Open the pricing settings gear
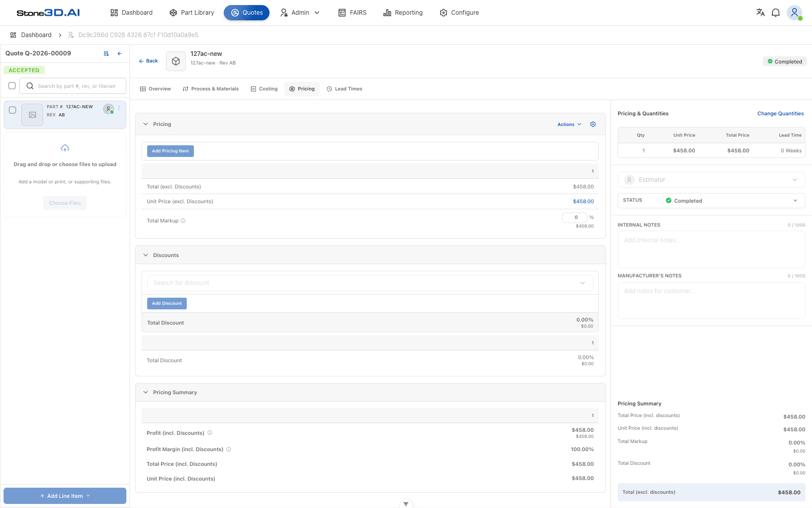This screenshot has width=812, height=508. pyautogui.click(x=593, y=124)
